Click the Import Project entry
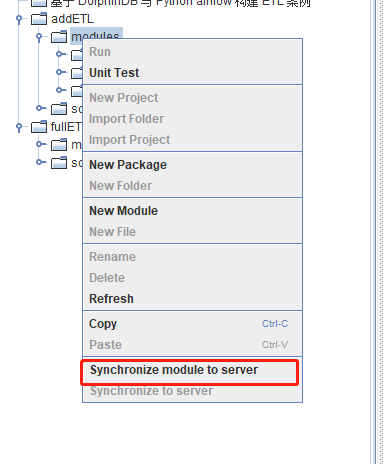The width and height of the screenshot is (383, 464). pyautogui.click(x=192, y=140)
